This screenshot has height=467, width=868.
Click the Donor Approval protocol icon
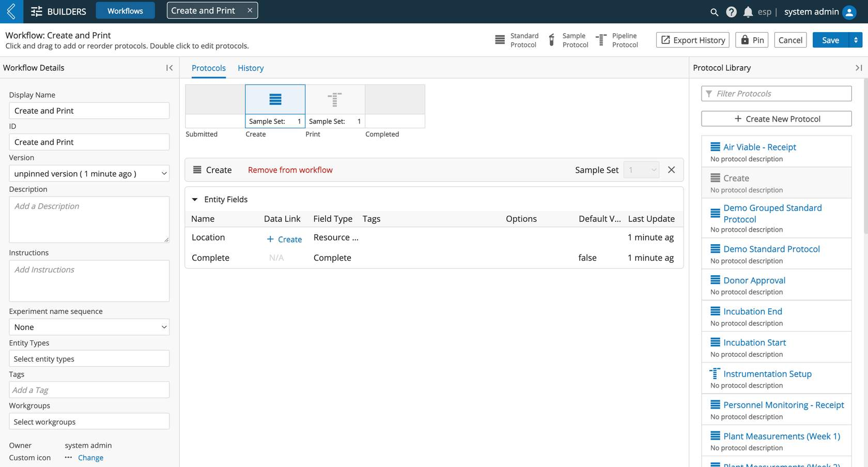click(x=716, y=280)
